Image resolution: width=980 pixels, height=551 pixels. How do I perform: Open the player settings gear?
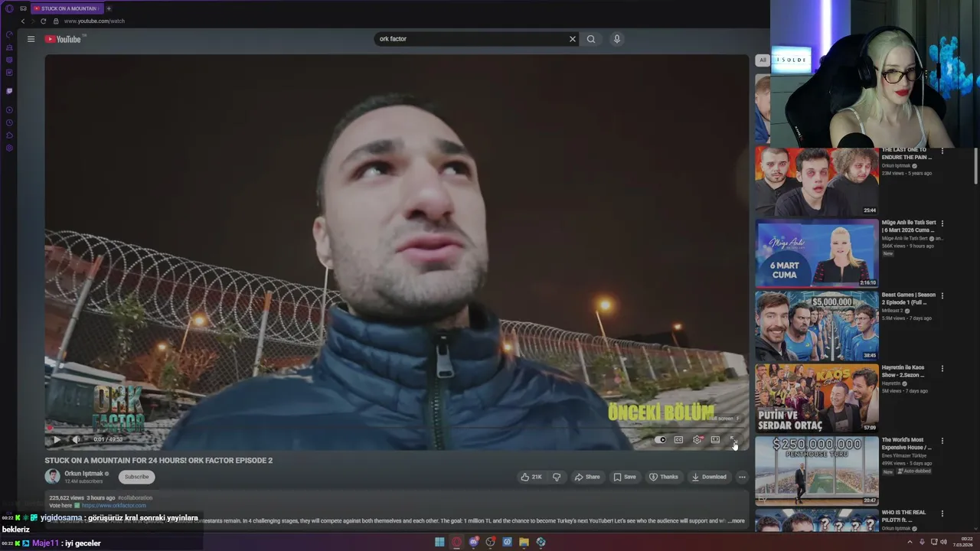click(x=697, y=439)
